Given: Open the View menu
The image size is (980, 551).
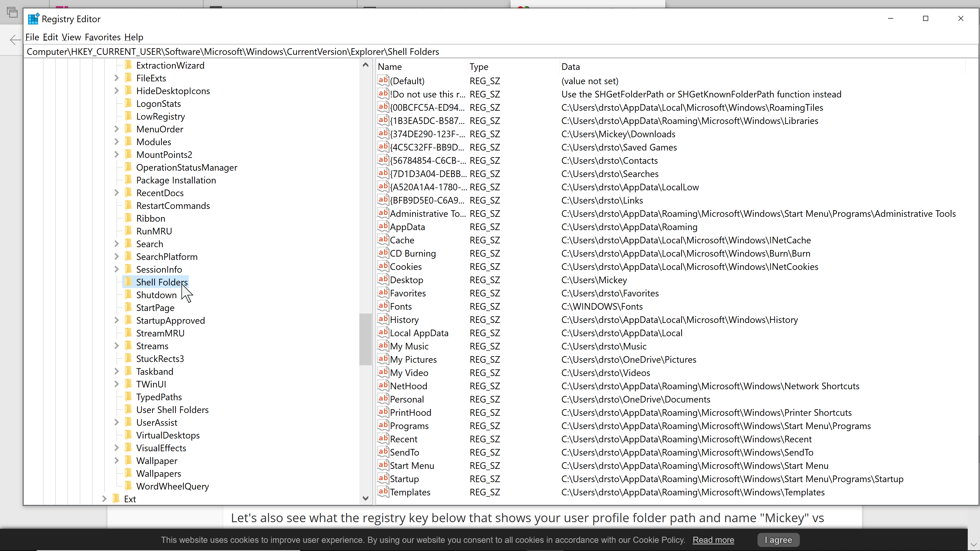Looking at the screenshot, I should coord(71,37).
